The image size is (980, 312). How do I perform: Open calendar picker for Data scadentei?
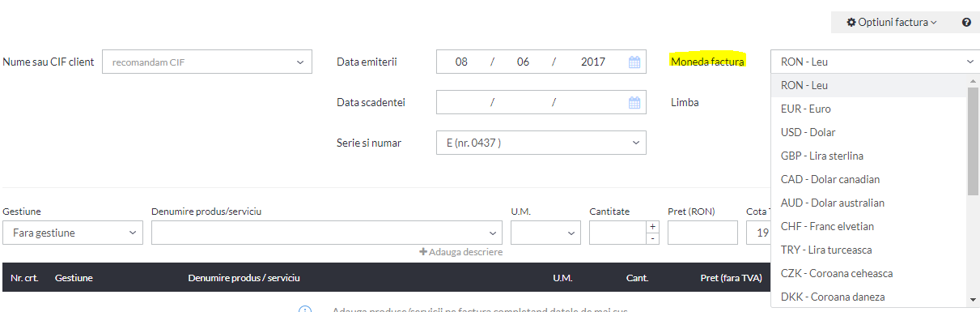tap(634, 102)
